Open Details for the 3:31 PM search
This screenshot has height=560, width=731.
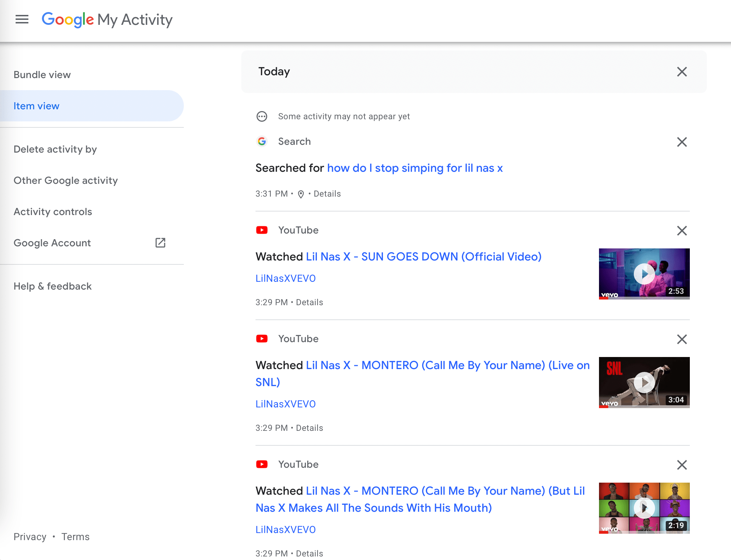coord(327,194)
